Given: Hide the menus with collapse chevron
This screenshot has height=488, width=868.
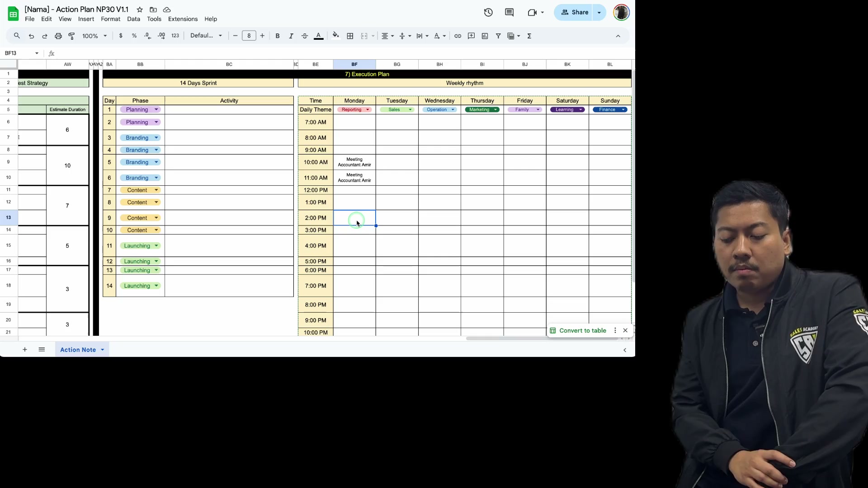Looking at the screenshot, I should tap(618, 36).
